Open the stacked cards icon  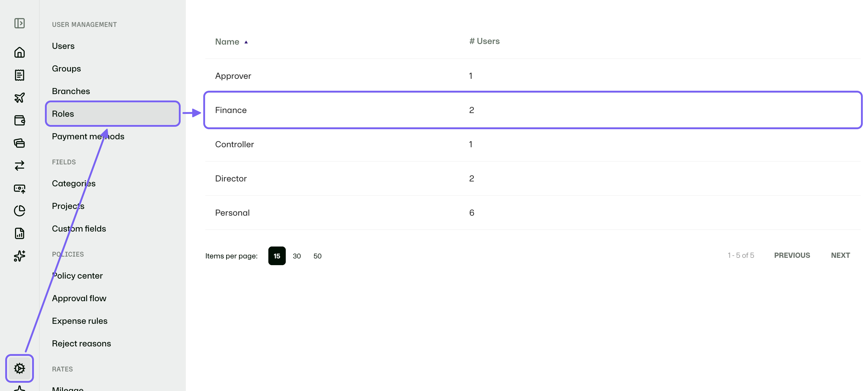tap(20, 143)
